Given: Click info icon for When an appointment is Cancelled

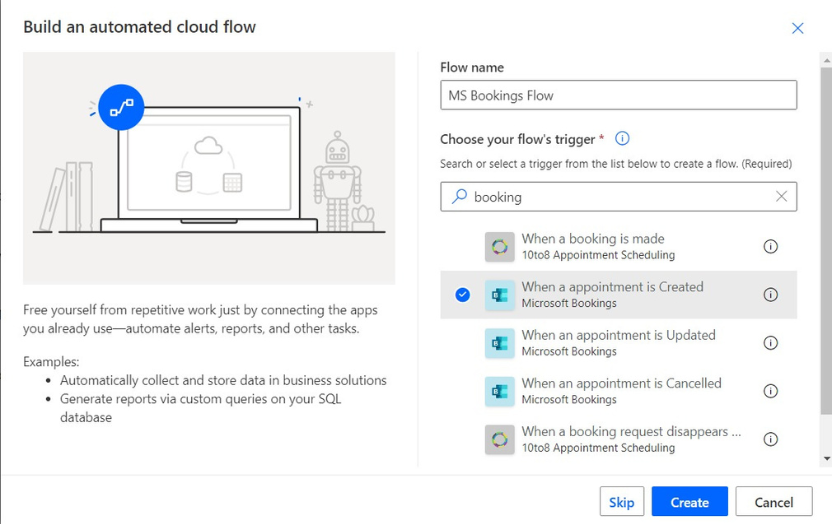Looking at the screenshot, I should 770,391.
